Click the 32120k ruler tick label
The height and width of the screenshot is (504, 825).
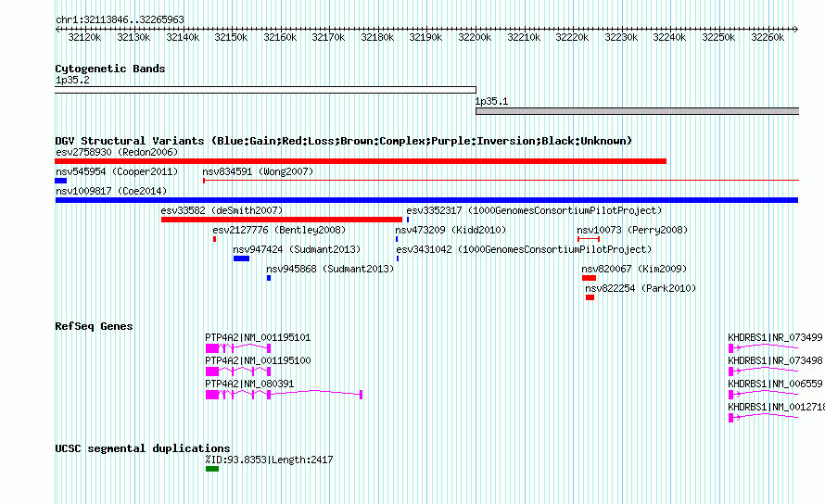[x=84, y=37]
